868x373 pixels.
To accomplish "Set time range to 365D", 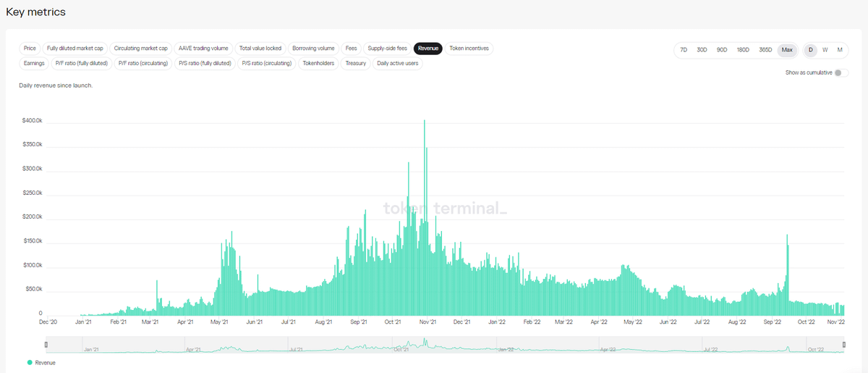I will tap(765, 50).
